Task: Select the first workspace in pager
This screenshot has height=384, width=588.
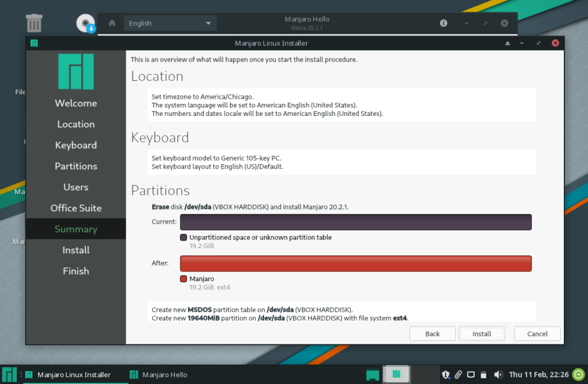Action: tap(396, 374)
